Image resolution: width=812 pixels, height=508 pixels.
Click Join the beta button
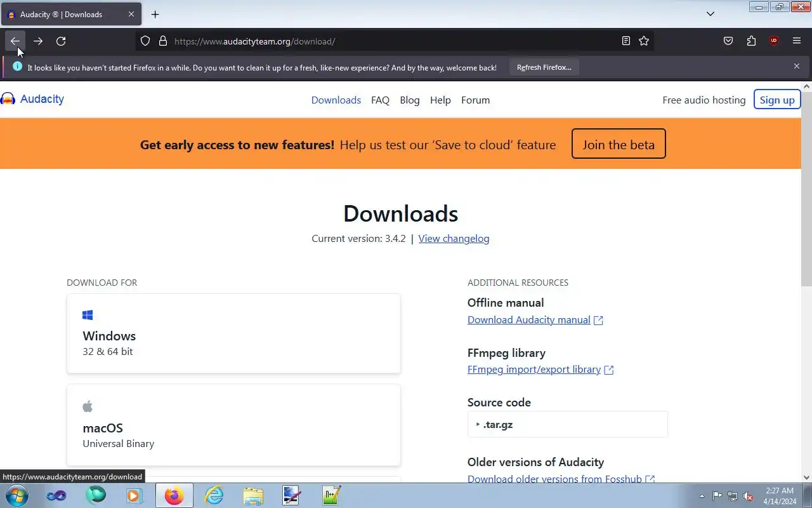click(x=619, y=144)
